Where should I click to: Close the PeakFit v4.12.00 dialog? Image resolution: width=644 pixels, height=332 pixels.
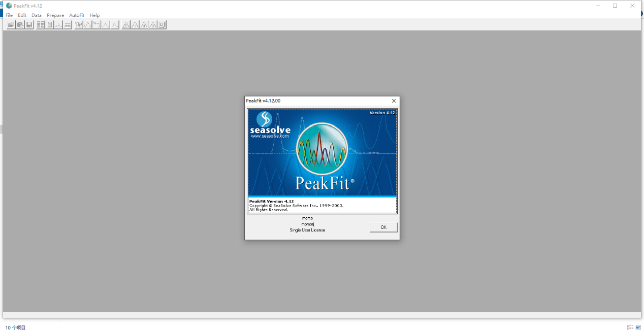[394, 101]
